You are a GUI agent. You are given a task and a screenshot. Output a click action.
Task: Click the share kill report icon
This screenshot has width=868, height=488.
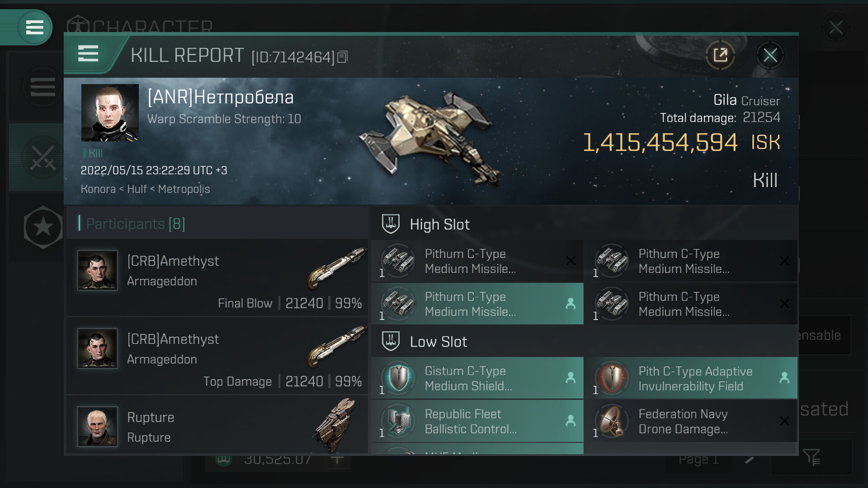720,56
